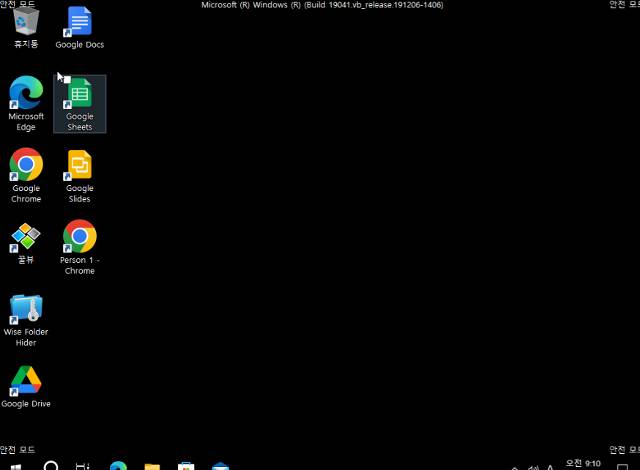Open the taskbar search circle

point(51,466)
